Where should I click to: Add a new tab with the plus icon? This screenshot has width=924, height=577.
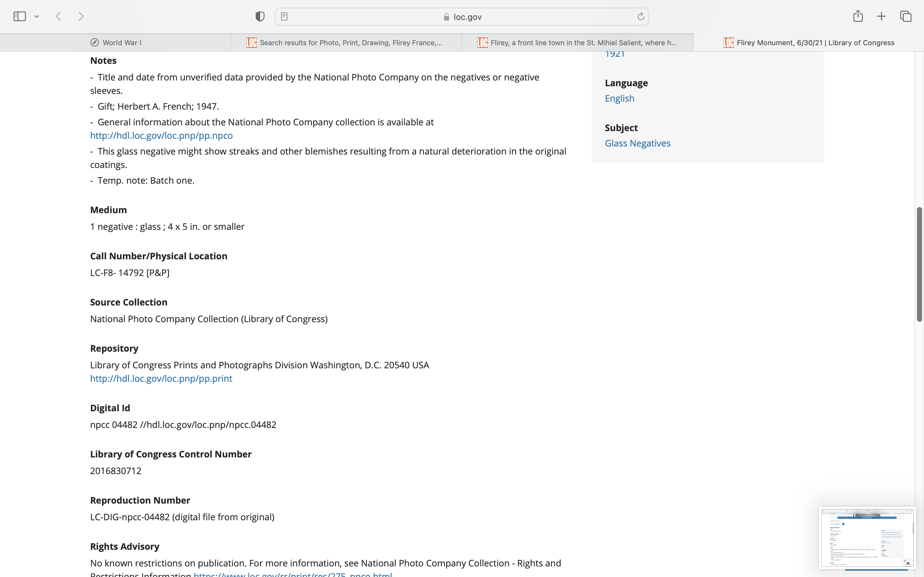[881, 16]
